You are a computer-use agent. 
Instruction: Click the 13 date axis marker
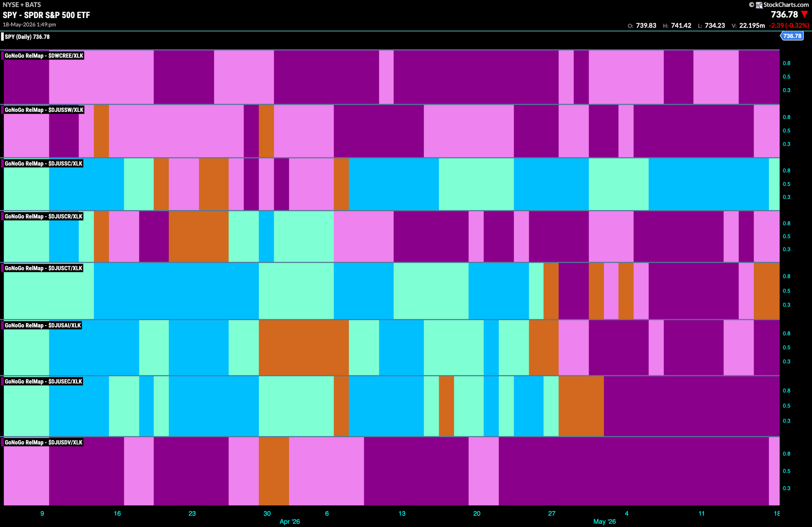[402, 513]
